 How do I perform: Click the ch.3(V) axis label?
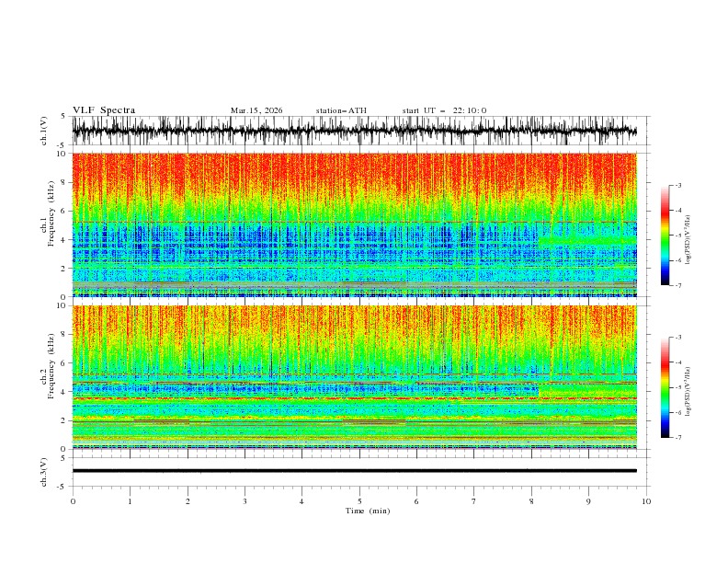(x=44, y=472)
